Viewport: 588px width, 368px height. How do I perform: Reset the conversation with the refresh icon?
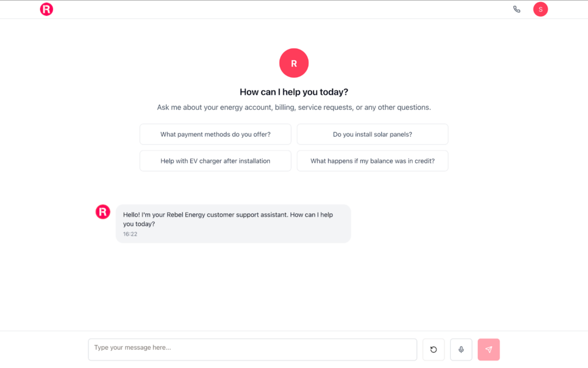coord(434,350)
